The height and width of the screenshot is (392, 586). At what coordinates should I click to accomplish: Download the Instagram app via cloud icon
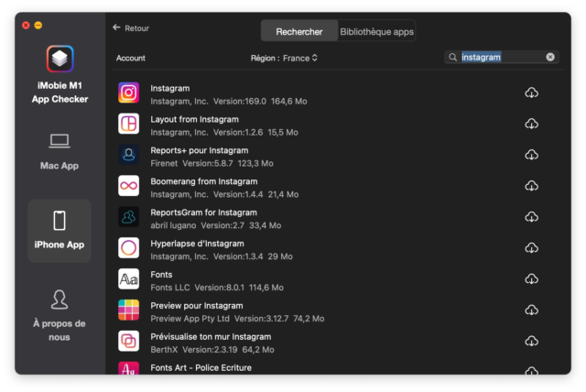[531, 93]
